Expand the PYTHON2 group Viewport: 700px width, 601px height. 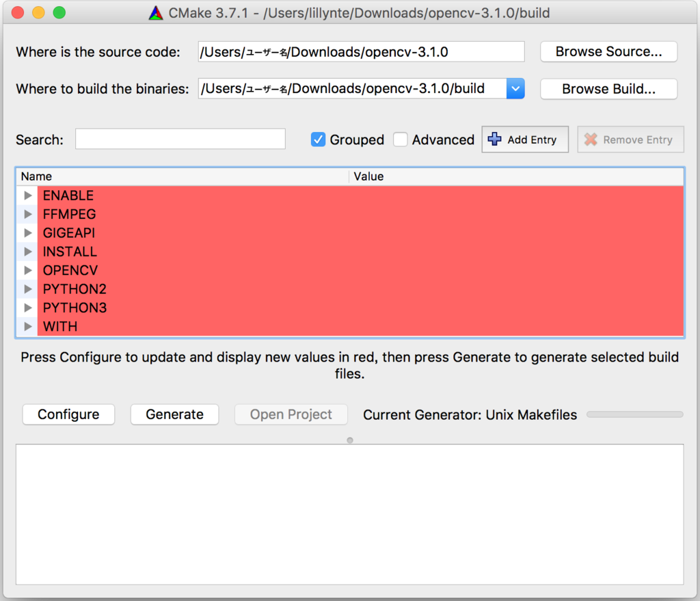pos(27,289)
